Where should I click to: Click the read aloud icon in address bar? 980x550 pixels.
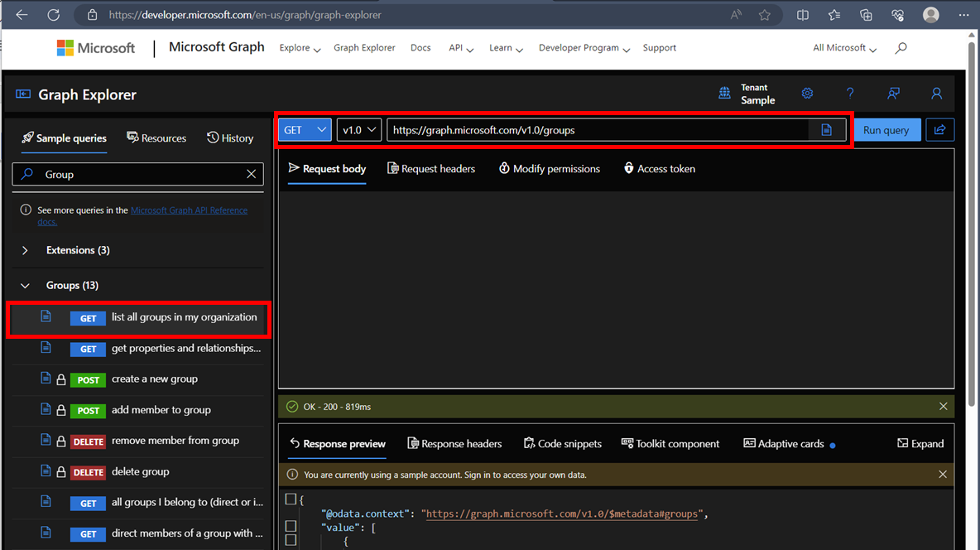coord(736,15)
